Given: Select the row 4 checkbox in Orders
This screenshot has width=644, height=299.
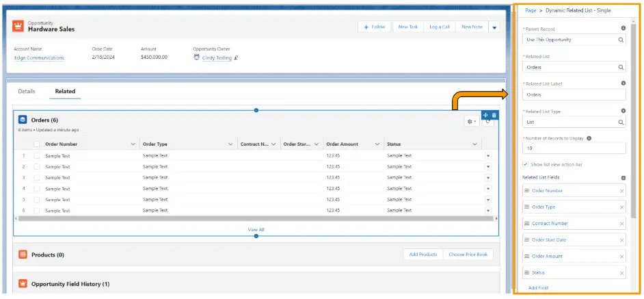Looking at the screenshot, I should click(36, 188).
